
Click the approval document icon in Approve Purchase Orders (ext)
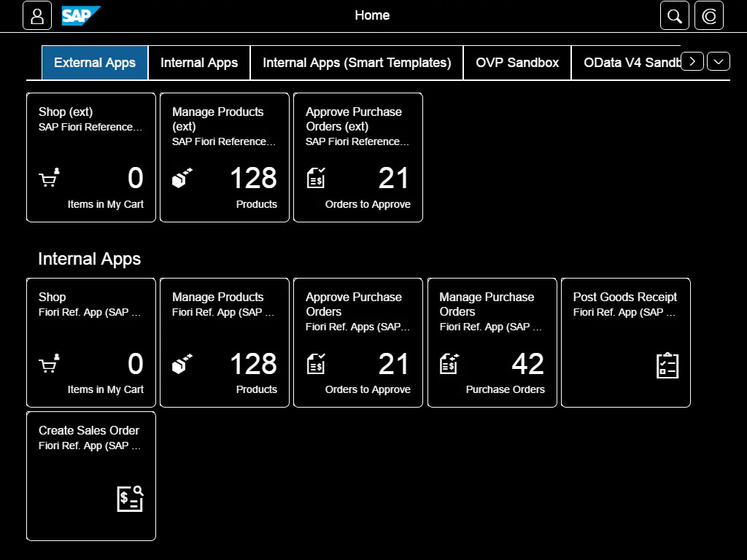[316, 178]
